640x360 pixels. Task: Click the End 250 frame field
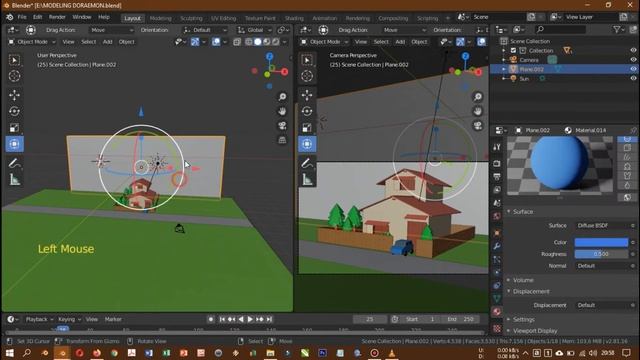pyautogui.click(x=461, y=319)
